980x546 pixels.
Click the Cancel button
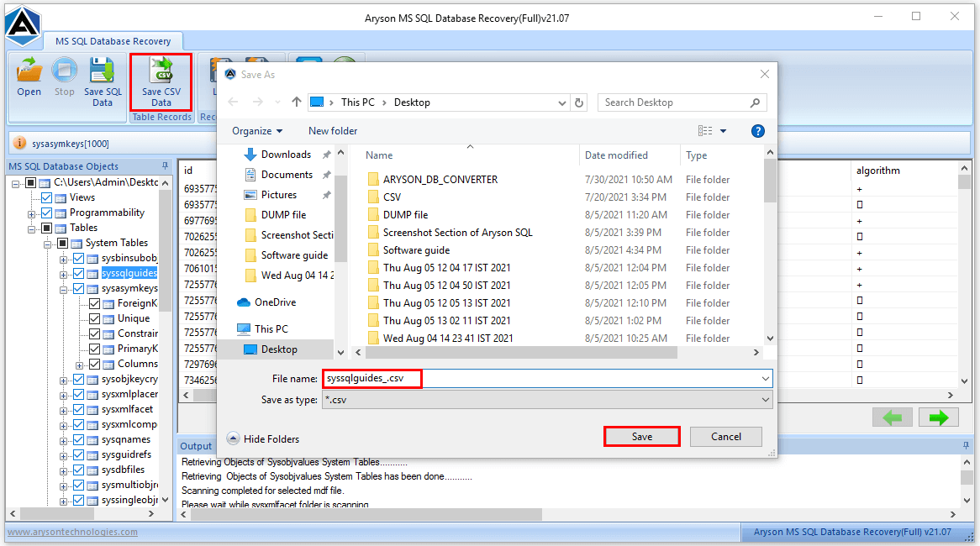coord(725,437)
